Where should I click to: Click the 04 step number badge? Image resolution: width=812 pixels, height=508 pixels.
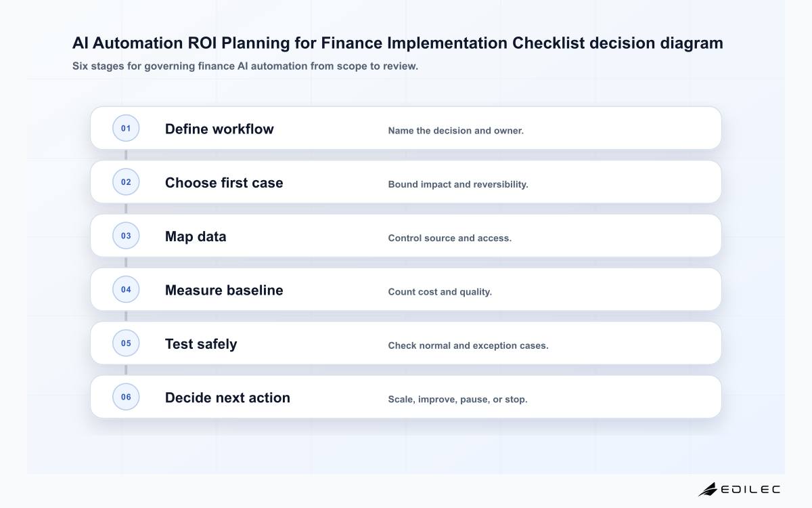click(x=126, y=289)
